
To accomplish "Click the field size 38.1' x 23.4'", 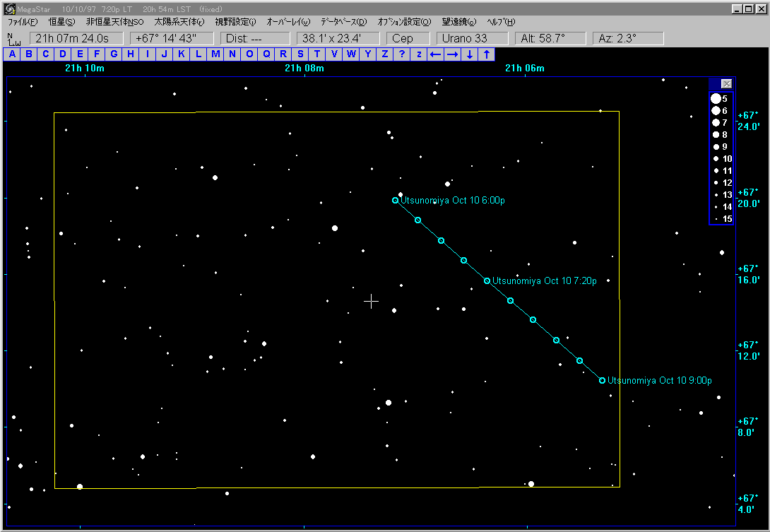I will (x=338, y=38).
